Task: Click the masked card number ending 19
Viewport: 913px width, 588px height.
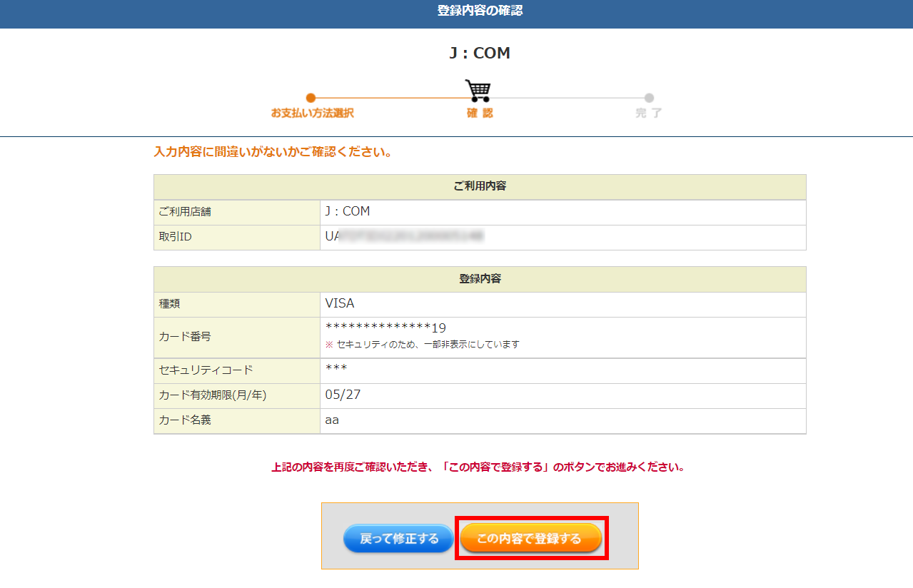Action: [x=385, y=328]
